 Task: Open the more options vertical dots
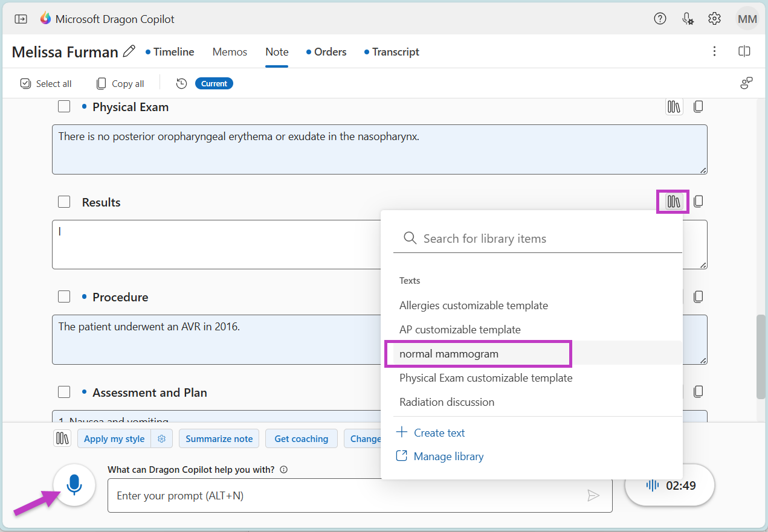click(x=714, y=51)
